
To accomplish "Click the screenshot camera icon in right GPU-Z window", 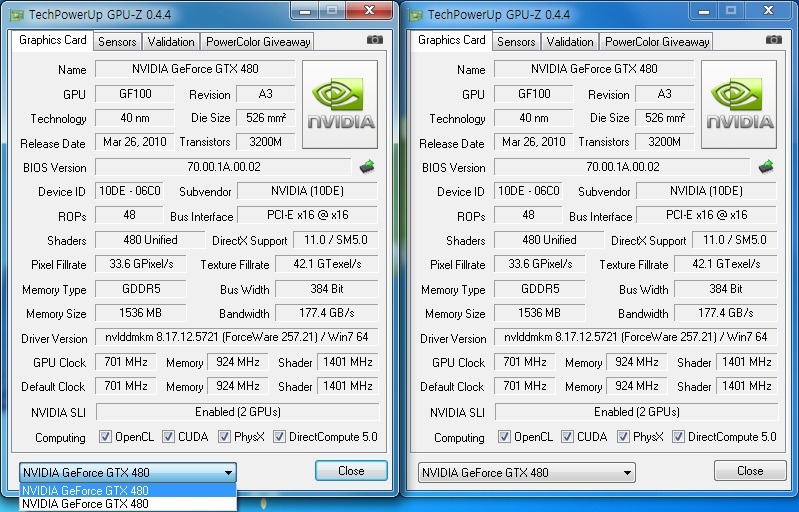I will [774, 40].
